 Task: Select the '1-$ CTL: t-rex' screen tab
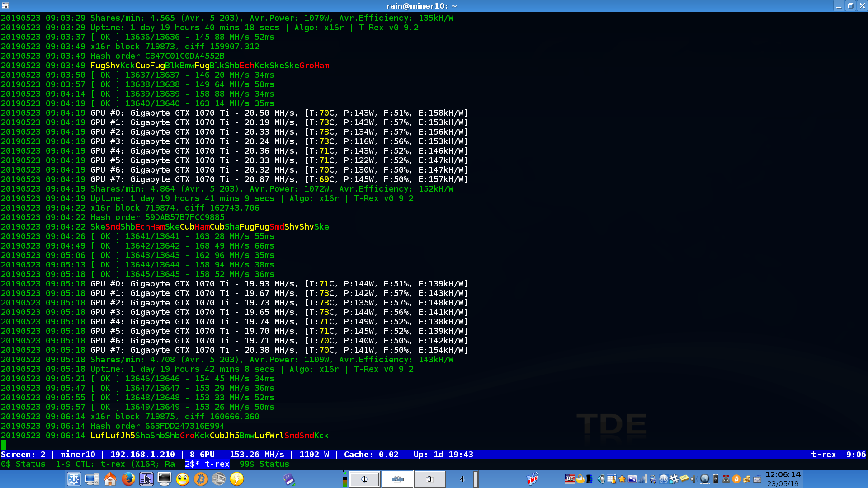pyautogui.click(x=115, y=464)
